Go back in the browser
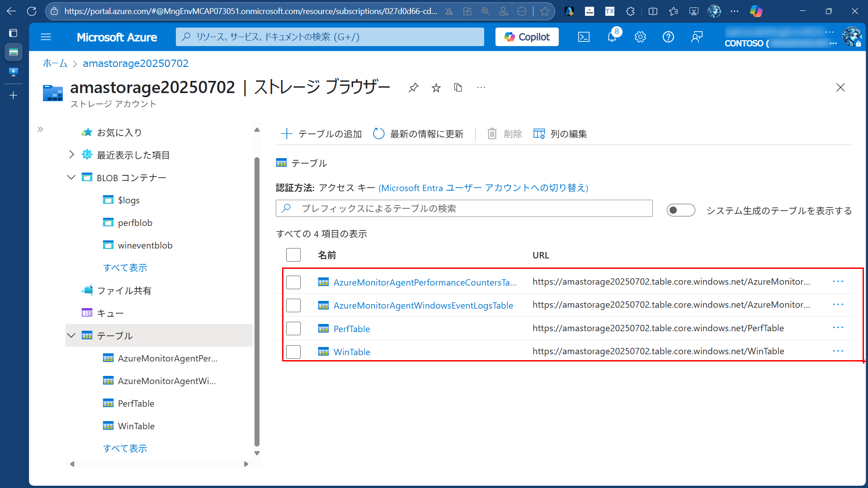868x488 pixels. click(x=11, y=11)
